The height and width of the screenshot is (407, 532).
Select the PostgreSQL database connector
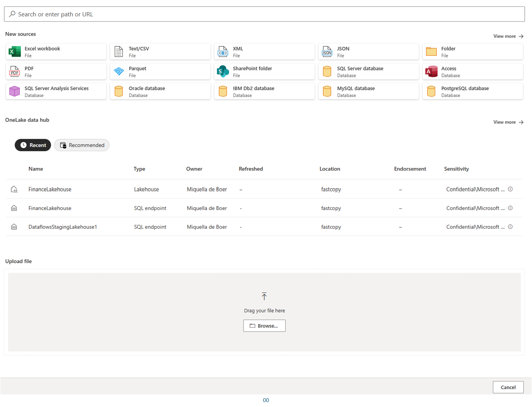(x=472, y=91)
